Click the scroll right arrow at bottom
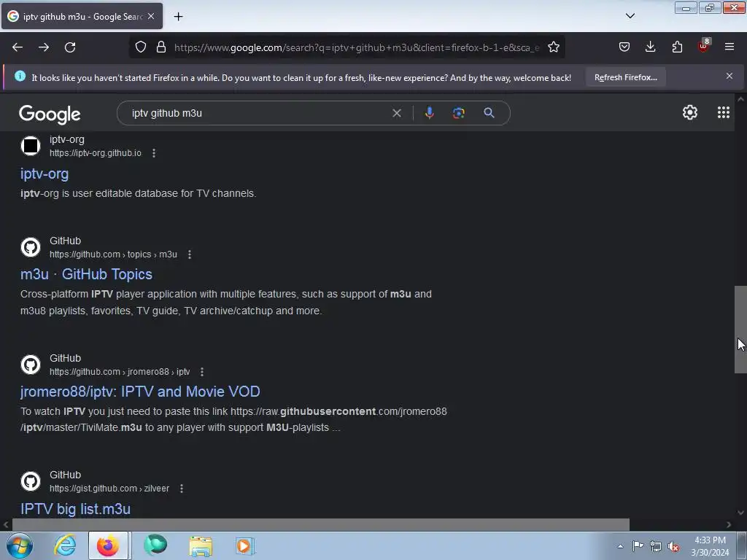 (x=729, y=524)
